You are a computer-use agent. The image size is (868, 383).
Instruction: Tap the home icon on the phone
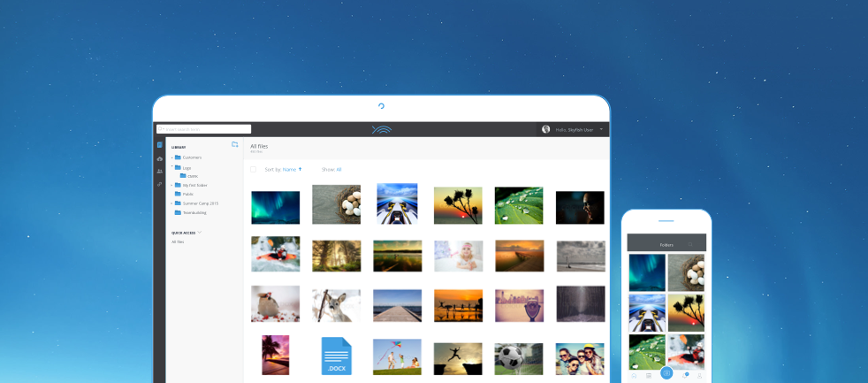coord(634,376)
